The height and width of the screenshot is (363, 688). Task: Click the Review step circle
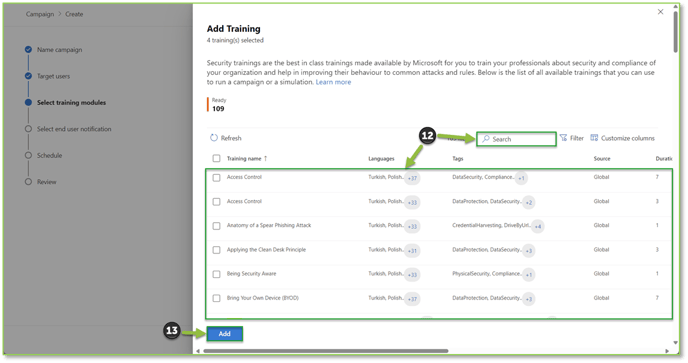point(29,182)
